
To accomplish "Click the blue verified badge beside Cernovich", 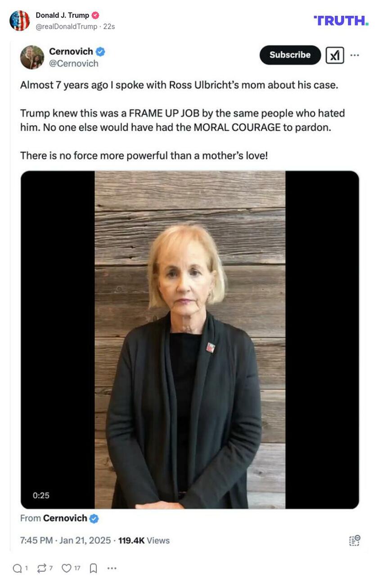I will click(100, 52).
